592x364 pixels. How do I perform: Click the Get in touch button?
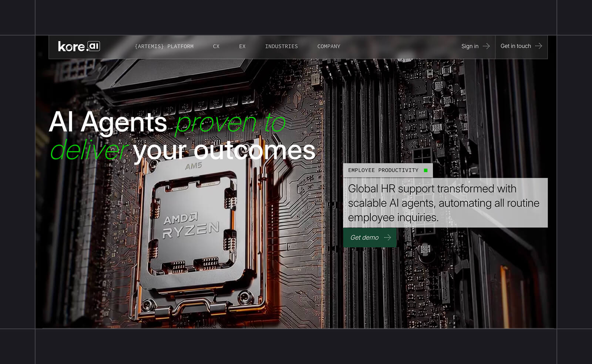pyautogui.click(x=521, y=46)
